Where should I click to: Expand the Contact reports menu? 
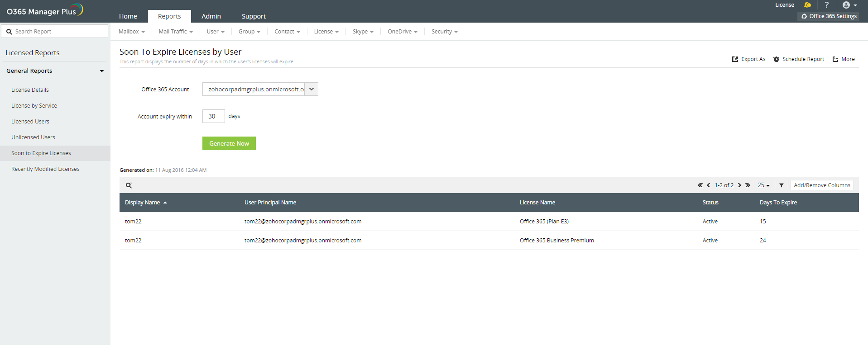point(287,32)
